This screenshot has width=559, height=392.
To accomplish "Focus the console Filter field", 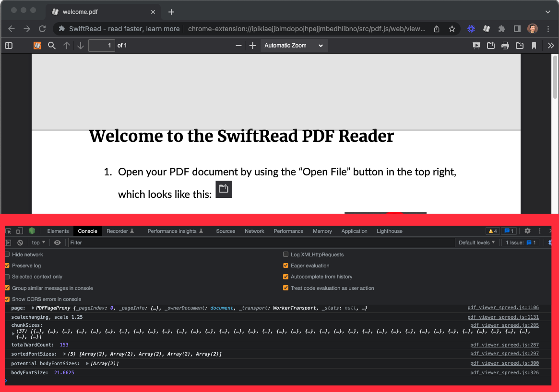I will click(x=262, y=243).
